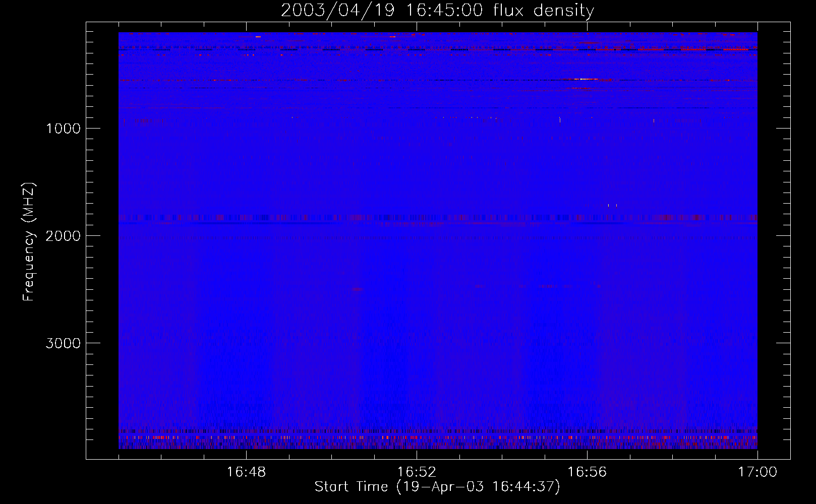The height and width of the screenshot is (504, 816).
Task: Click the vertical orange mark near 1000 MHz at 16:55
Action: tap(559, 120)
